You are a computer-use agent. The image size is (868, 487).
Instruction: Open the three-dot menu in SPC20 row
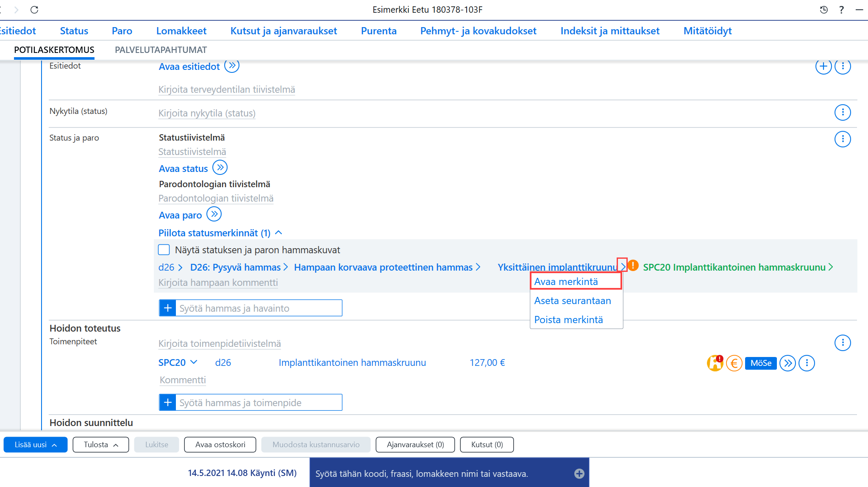click(807, 363)
